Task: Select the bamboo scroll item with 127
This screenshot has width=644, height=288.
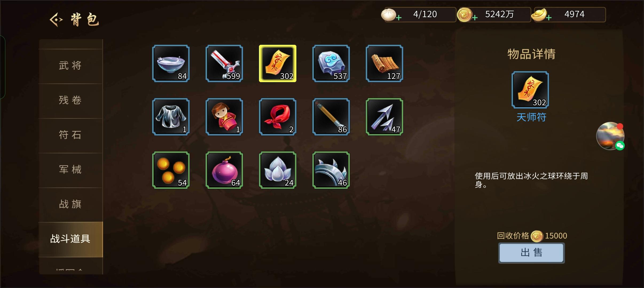Action: pyautogui.click(x=384, y=63)
